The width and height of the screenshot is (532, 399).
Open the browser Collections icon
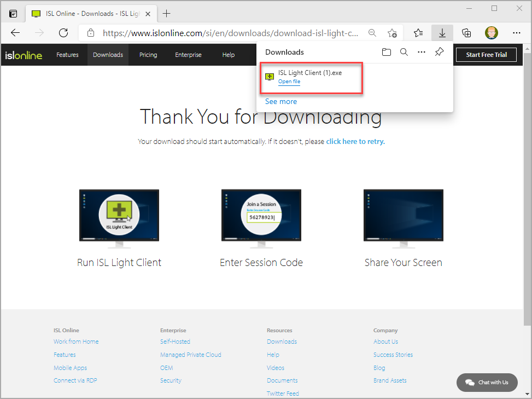coord(466,33)
